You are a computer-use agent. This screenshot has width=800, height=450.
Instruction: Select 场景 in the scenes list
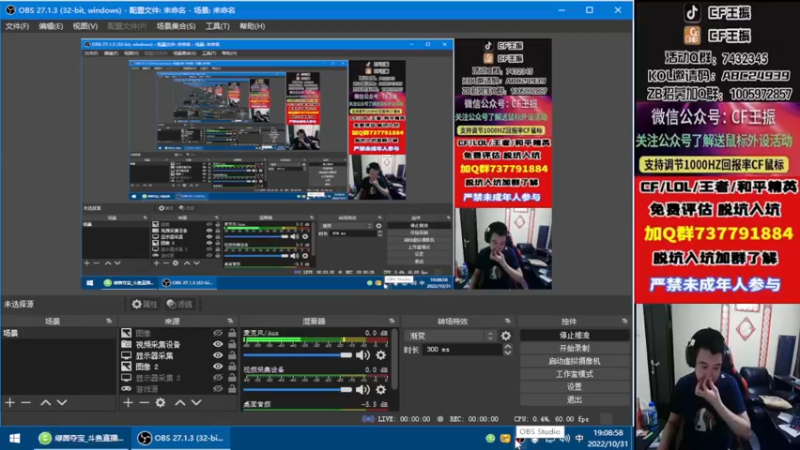(59, 333)
